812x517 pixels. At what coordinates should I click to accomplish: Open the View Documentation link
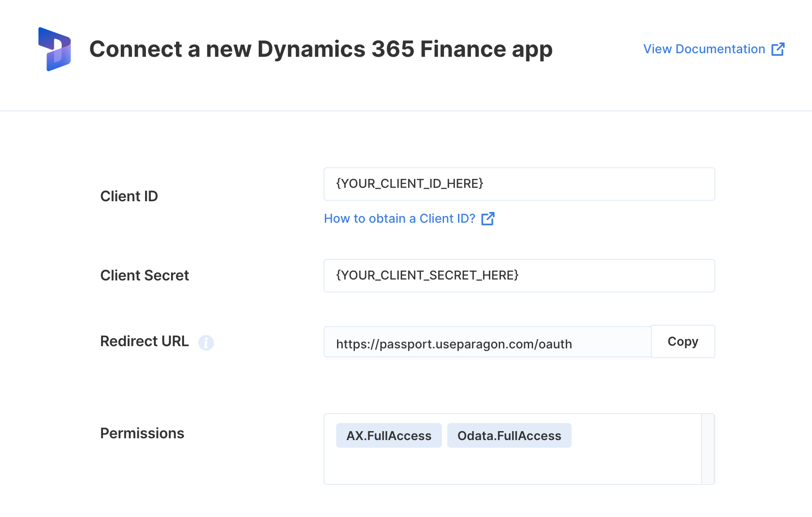tap(714, 49)
